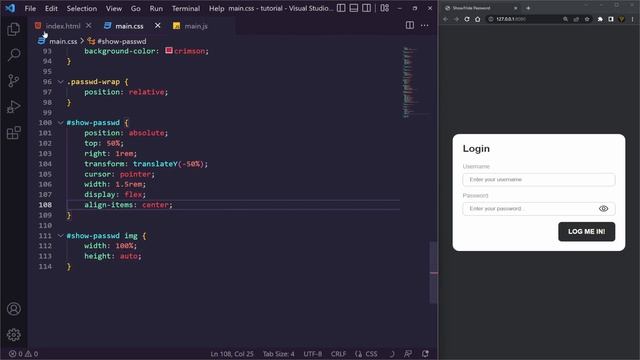Image resolution: width=640 pixels, height=360 pixels.
Task: Open the Terminal menu
Action: [186, 8]
